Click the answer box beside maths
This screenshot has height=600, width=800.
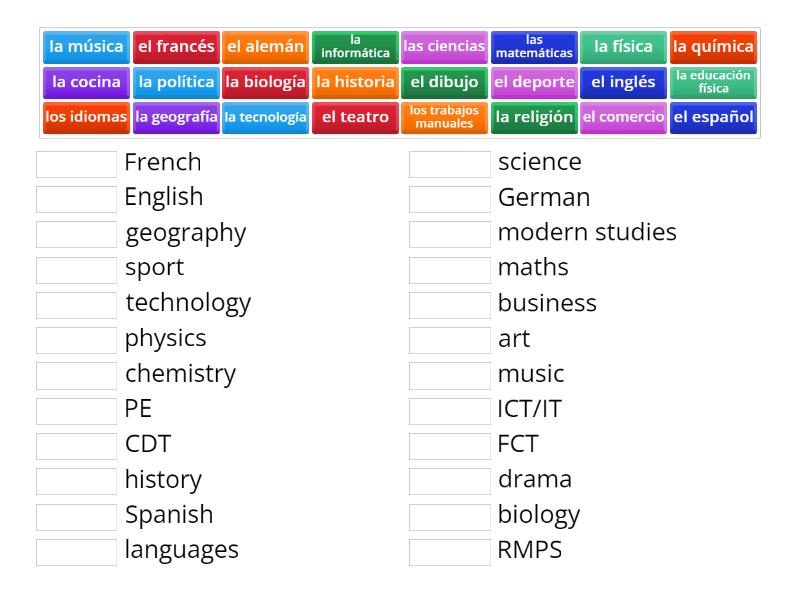point(450,267)
